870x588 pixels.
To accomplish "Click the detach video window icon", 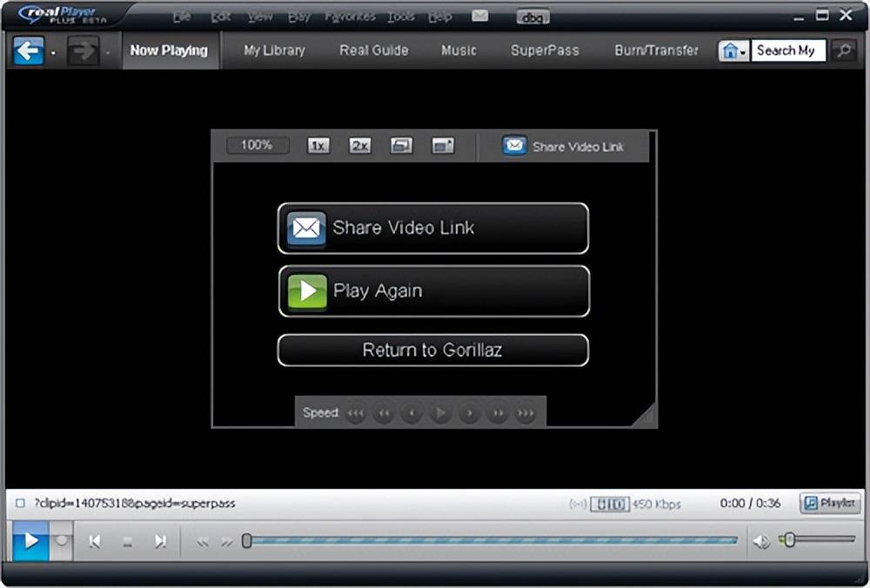I will [x=443, y=145].
